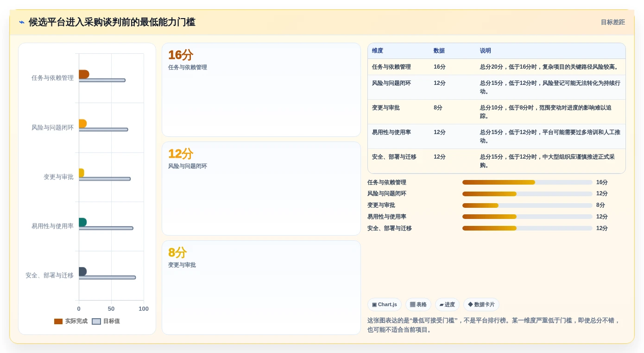Click the 任务与依赖管理 target bar in chart
Viewport: 644px width, 353px height.
pyautogui.click(x=102, y=80)
